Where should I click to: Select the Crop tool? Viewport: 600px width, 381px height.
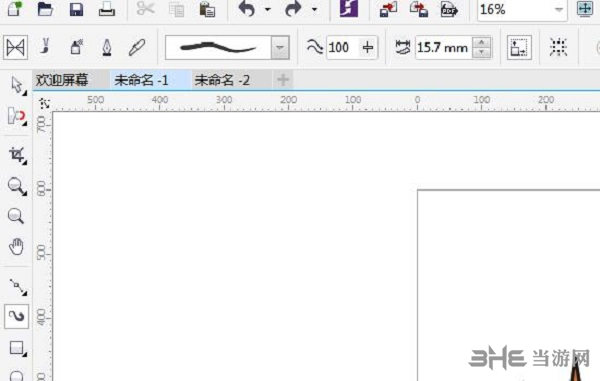pyautogui.click(x=17, y=155)
